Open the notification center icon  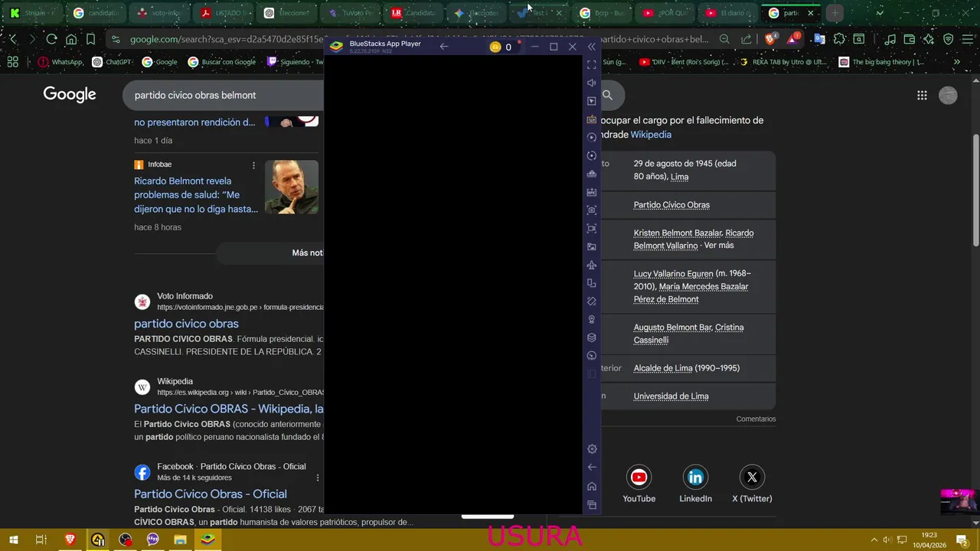click(962, 540)
